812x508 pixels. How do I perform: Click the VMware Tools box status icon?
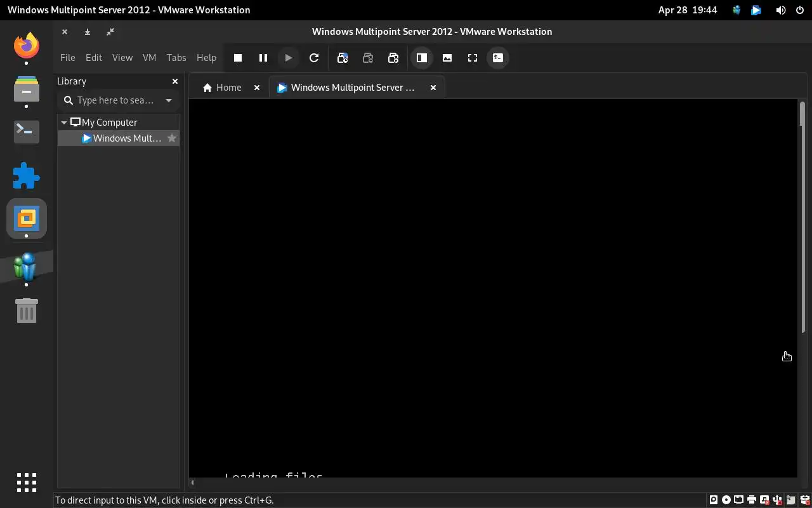coord(805,500)
